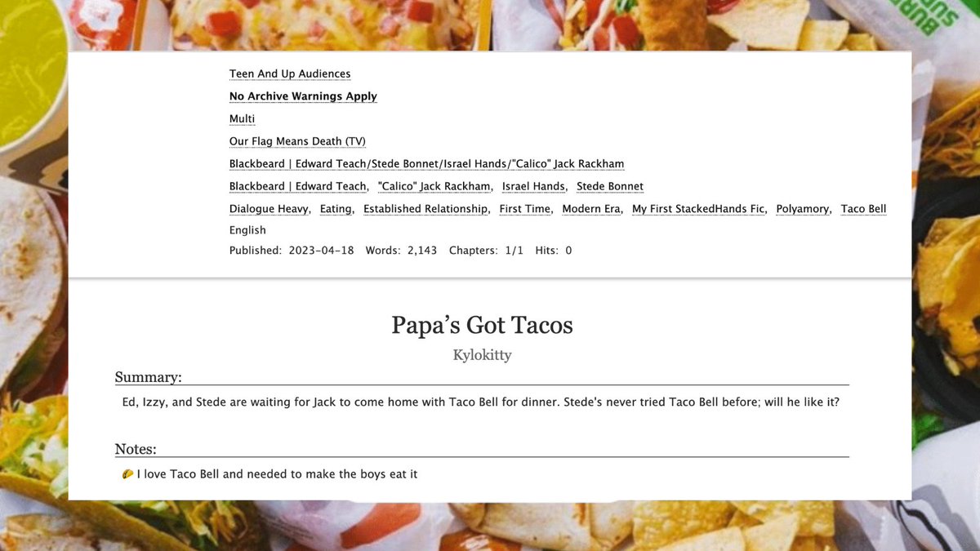980x551 pixels.
Task: Click the Words count 2,143
Action: click(x=421, y=251)
